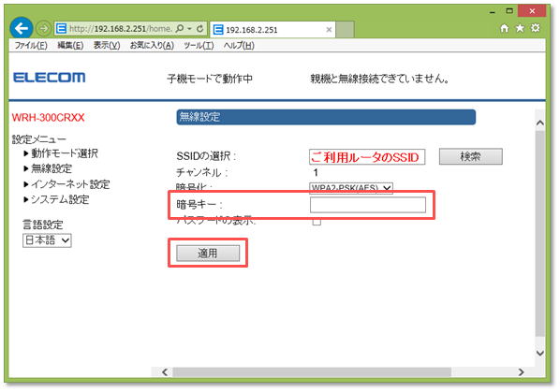The width and height of the screenshot is (560, 392).
Task: Open the 暗号化 WPA2-PSK(AES) dropdown
Action: [351, 188]
